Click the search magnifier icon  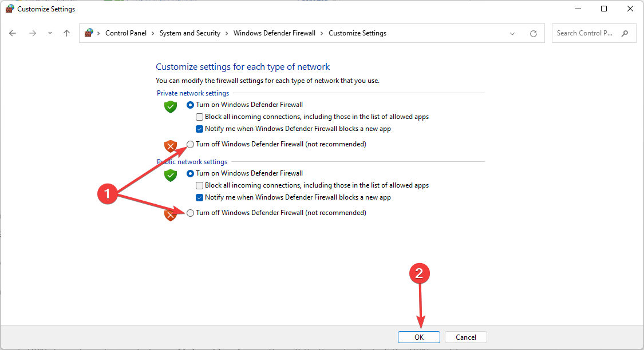[625, 33]
